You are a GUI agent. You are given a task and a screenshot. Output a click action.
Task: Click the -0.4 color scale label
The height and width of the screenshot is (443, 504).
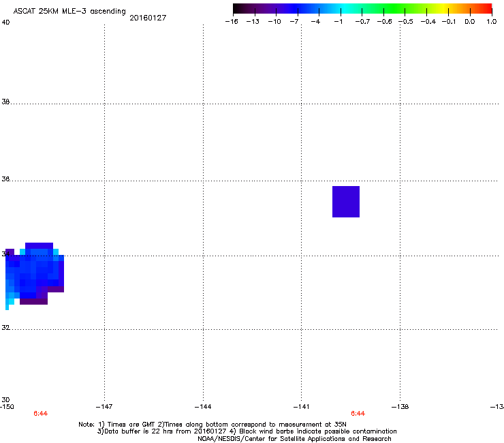coord(428,22)
